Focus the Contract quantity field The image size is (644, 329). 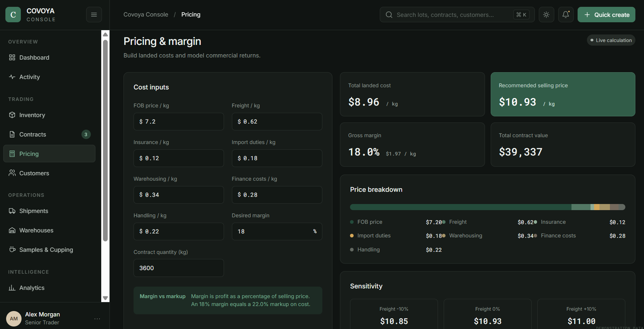coord(179,268)
